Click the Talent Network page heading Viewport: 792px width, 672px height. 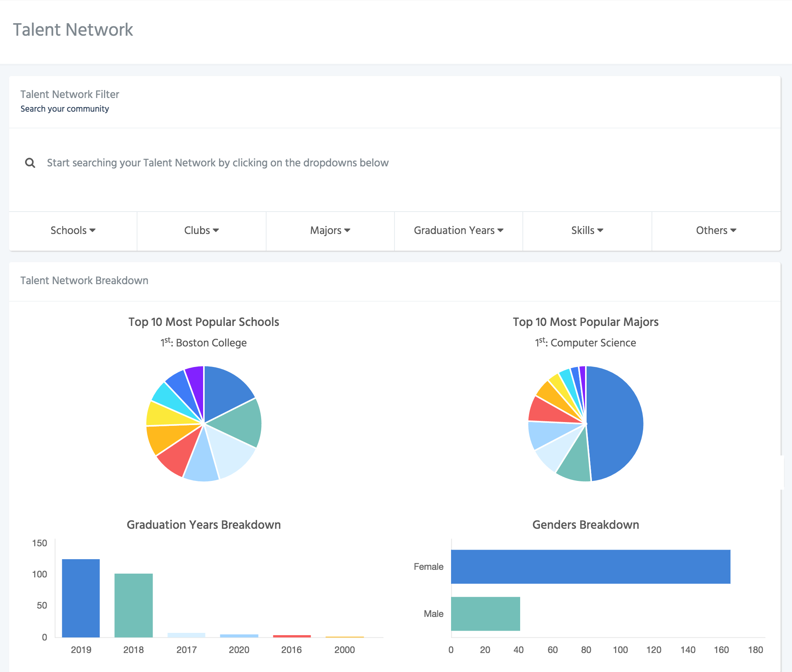click(73, 30)
